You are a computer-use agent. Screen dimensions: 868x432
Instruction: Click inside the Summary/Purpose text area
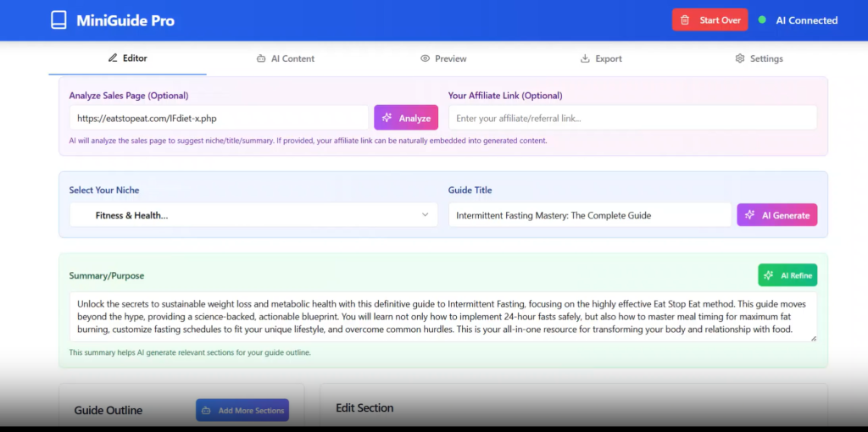coord(442,317)
